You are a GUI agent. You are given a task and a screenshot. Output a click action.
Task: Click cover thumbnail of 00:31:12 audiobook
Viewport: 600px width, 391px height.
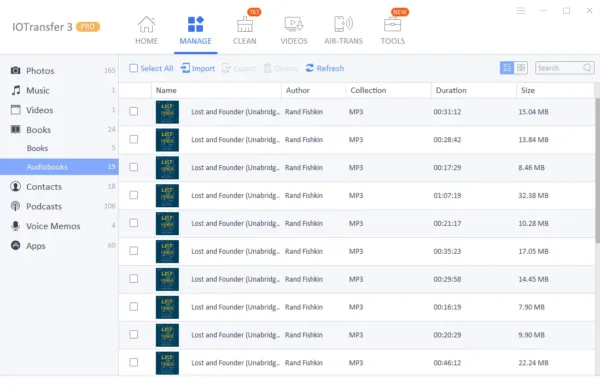pos(167,112)
